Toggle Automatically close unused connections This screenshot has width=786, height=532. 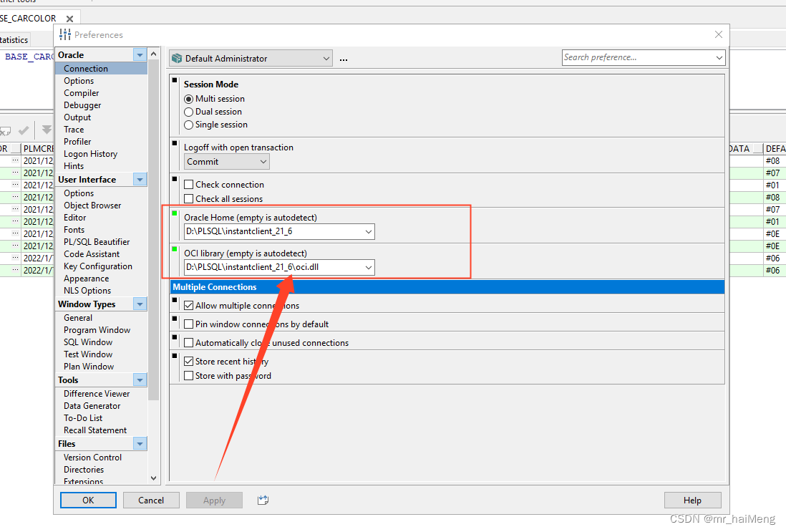click(188, 342)
